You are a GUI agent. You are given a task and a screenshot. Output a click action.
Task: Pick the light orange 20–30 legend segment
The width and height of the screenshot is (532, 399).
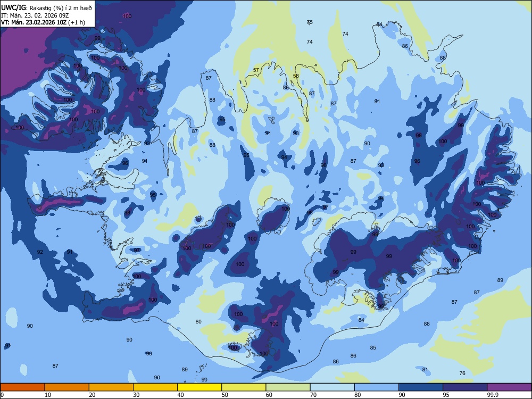click(111, 387)
